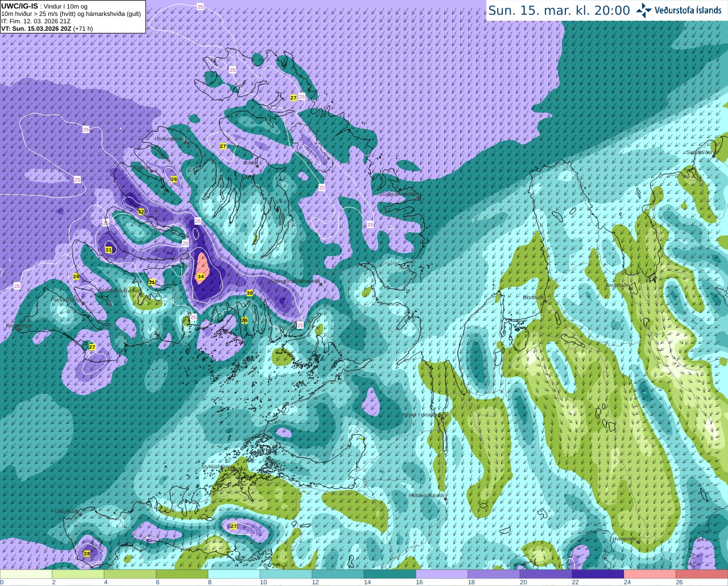Click the Patreksfjörður station label
The image size is (728, 586).
[x=66, y=299]
